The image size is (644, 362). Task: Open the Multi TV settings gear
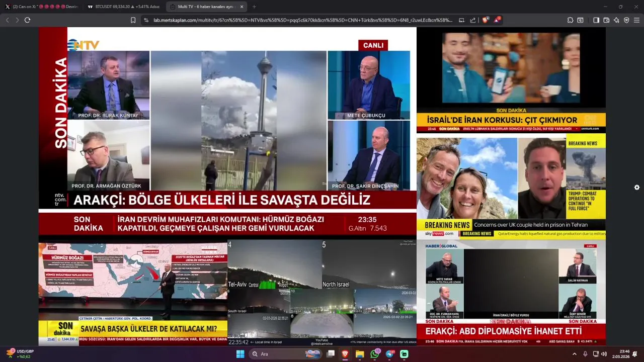(x=637, y=187)
